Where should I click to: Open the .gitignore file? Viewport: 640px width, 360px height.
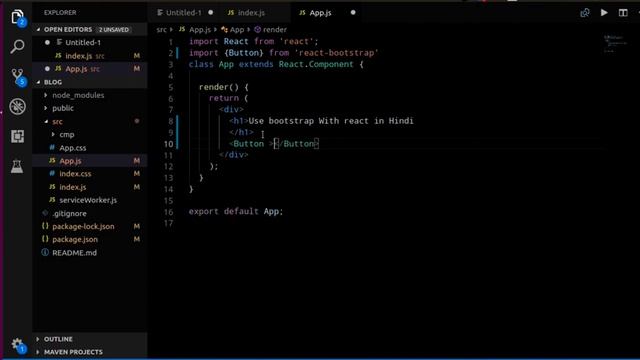tap(69, 213)
